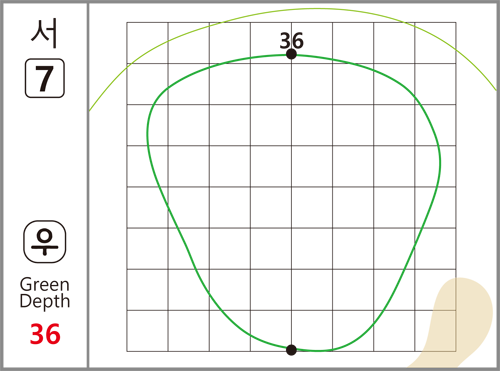Click the rightmost point of the green's outline
The height and width of the screenshot is (371, 500).
point(440,163)
